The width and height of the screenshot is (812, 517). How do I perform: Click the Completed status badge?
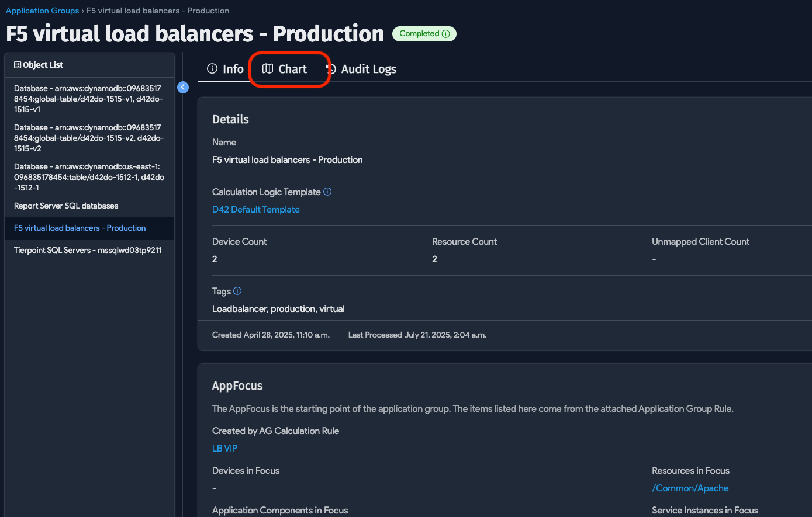(x=419, y=34)
